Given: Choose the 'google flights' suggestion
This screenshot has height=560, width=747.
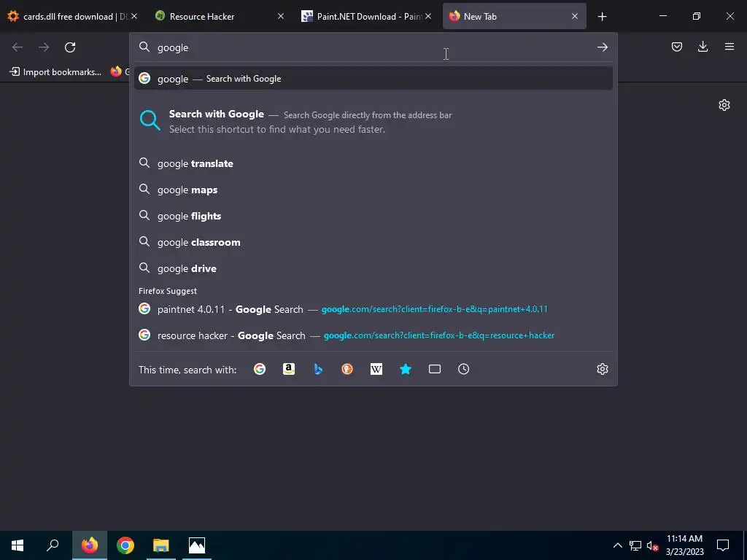Looking at the screenshot, I should (373, 216).
